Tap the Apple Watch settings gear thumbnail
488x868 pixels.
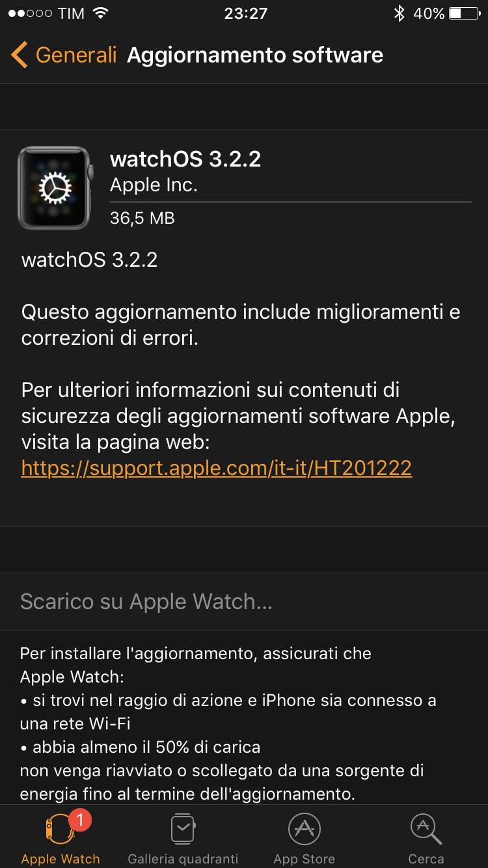(55, 188)
